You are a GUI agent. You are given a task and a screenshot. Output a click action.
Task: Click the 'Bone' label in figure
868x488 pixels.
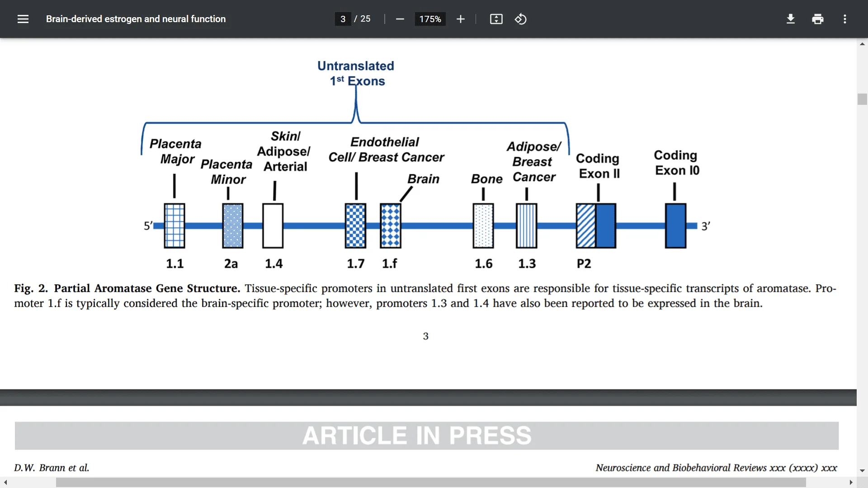coord(486,179)
